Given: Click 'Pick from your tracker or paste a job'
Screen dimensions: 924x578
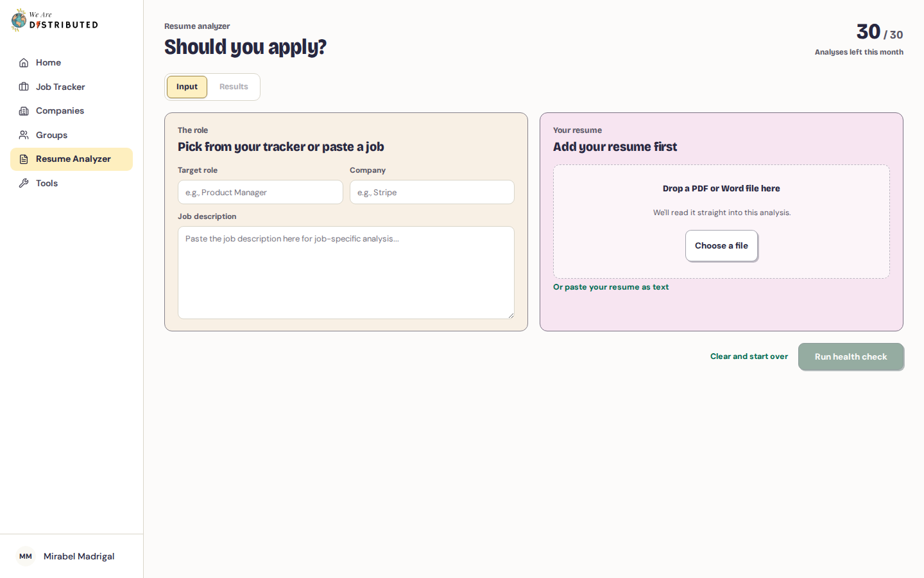Looking at the screenshot, I should click(281, 147).
